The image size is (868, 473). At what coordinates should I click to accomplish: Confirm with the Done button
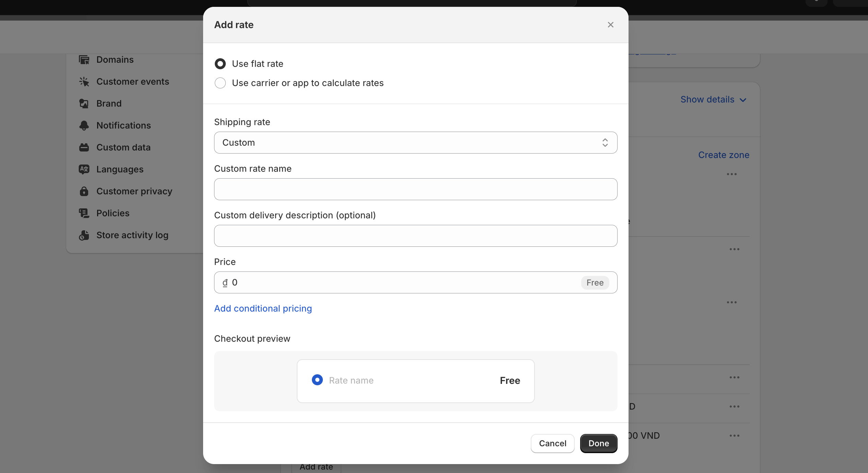point(599,444)
